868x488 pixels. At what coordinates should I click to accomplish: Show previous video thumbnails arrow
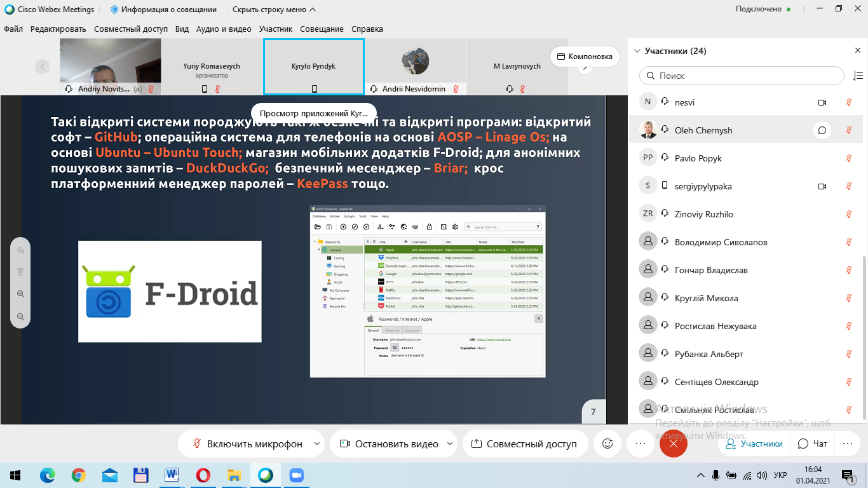point(43,66)
